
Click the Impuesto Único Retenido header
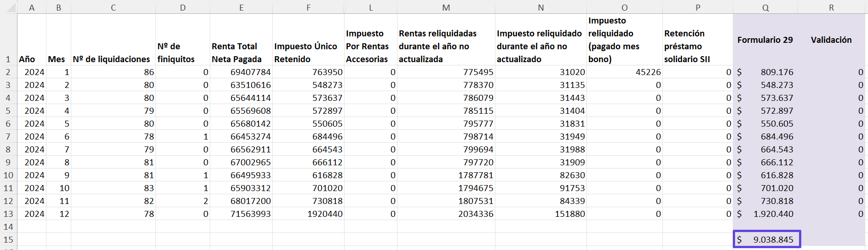coord(308,52)
